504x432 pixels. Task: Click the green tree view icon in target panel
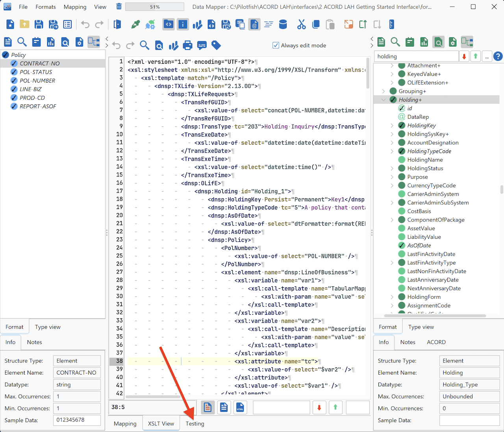point(467,42)
